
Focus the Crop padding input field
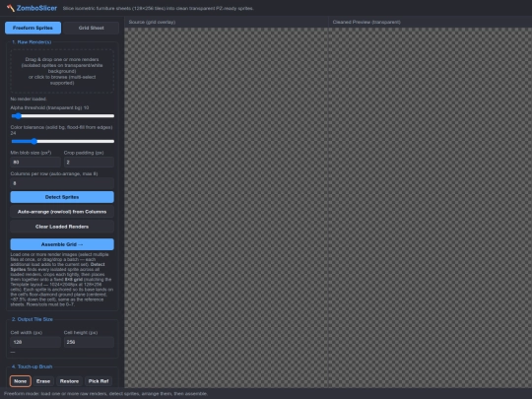pyautogui.click(x=89, y=163)
